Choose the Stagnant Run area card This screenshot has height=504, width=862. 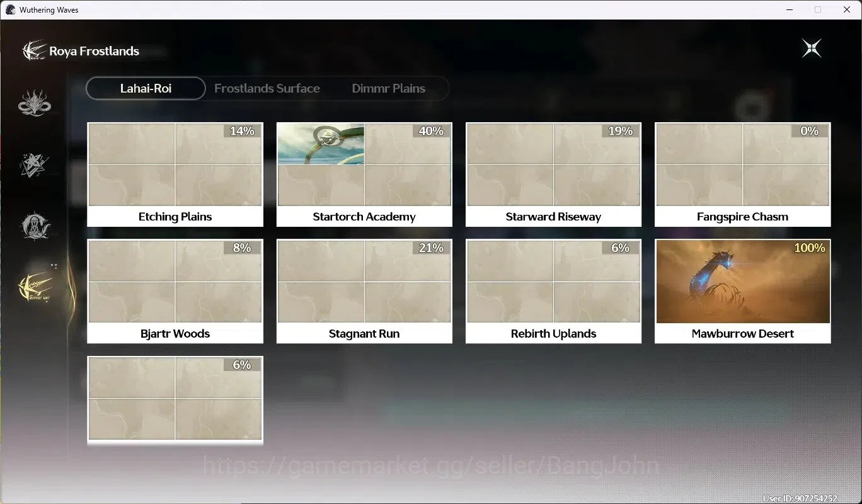[364, 291]
